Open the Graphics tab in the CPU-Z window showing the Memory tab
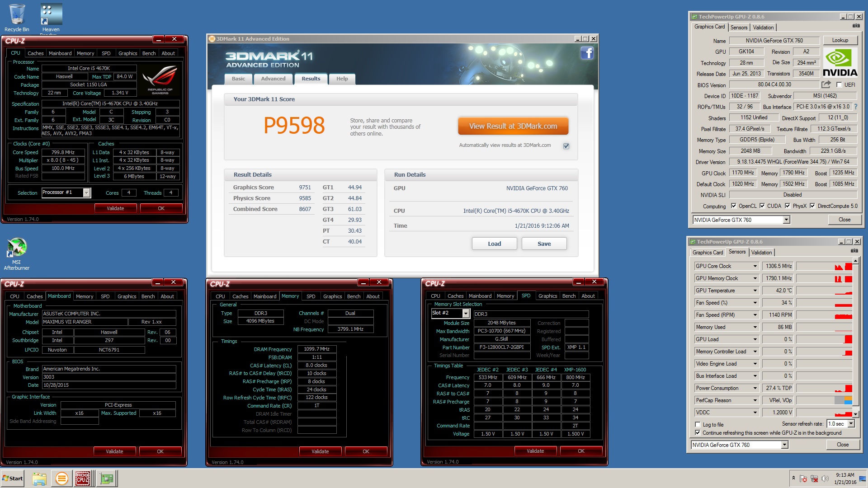 [x=332, y=296]
